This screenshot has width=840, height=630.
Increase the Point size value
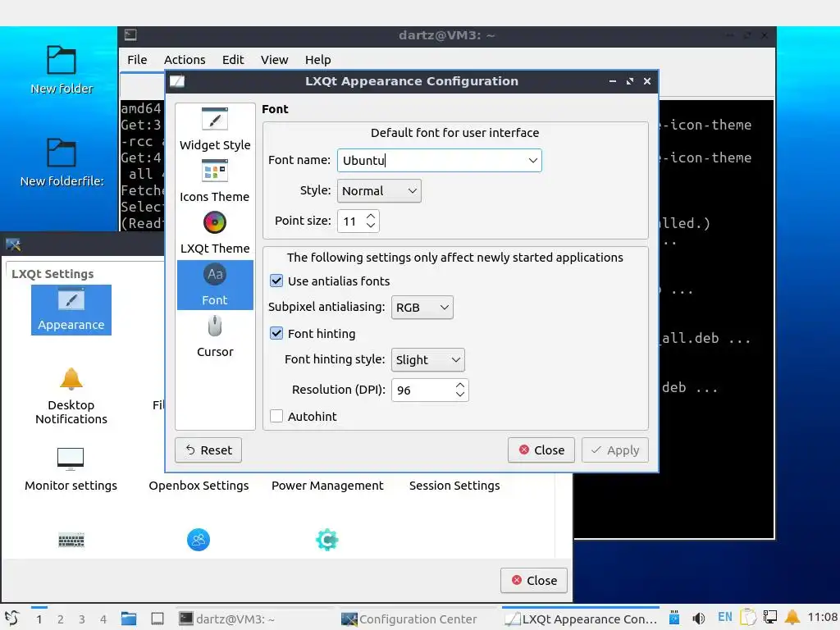(x=371, y=216)
